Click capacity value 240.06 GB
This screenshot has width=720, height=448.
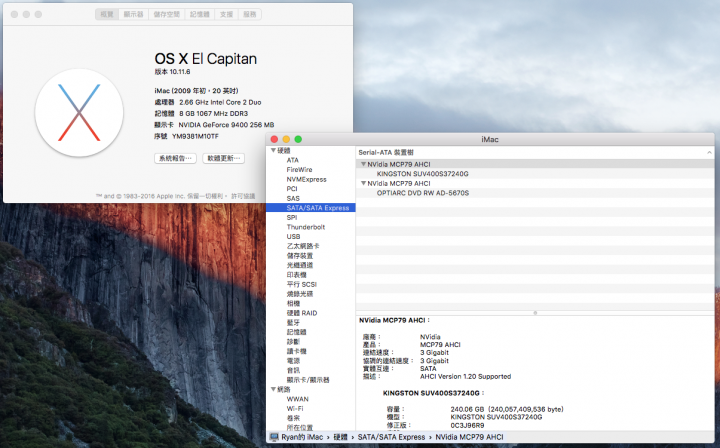(x=467, y=409)
